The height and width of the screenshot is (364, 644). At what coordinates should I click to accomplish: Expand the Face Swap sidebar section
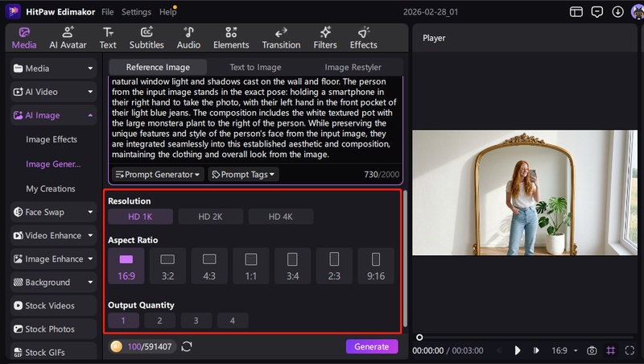tap(53, 212)
